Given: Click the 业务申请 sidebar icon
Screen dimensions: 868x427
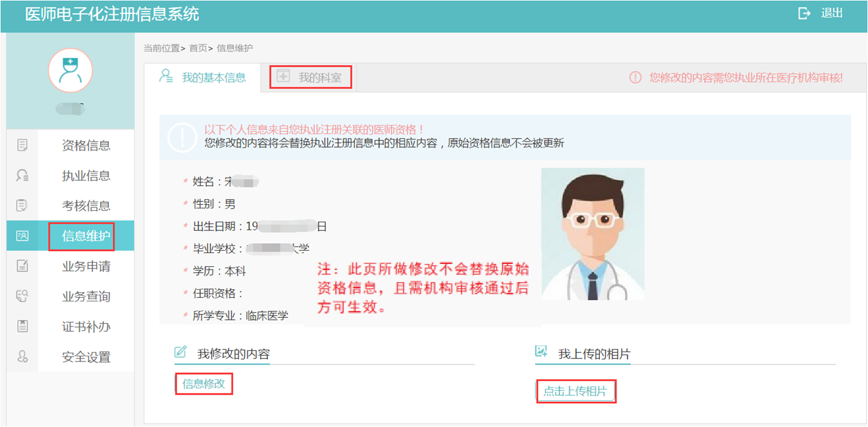Looking at the screenshot, I should [23, 266].
